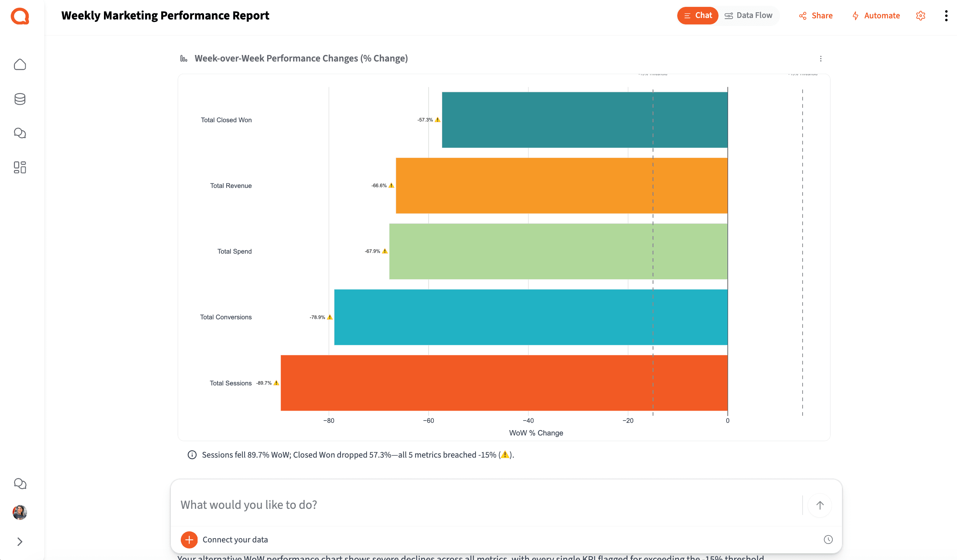Click the Automate button

(876, 16)
